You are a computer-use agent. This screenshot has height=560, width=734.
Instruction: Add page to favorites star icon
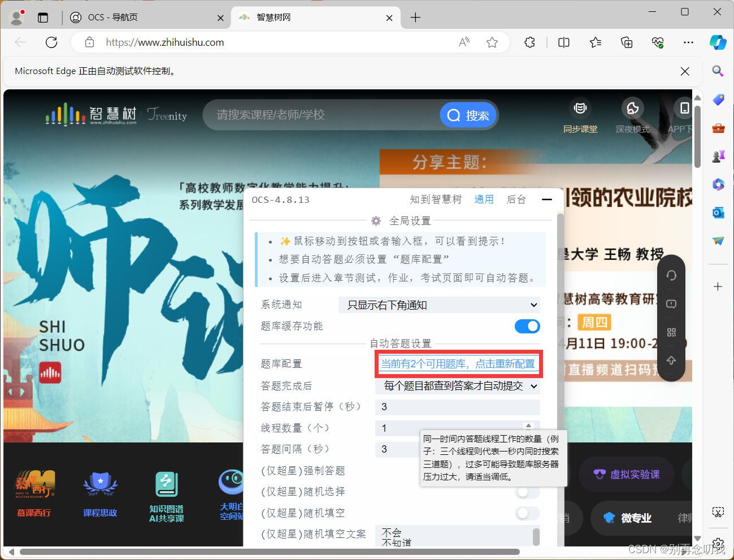click(x=492, y=42)
